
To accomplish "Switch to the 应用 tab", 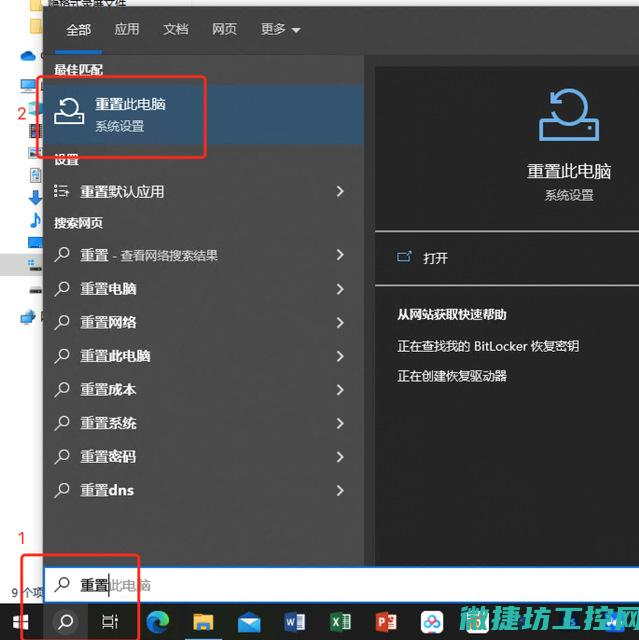I will [x=126, y=29].
